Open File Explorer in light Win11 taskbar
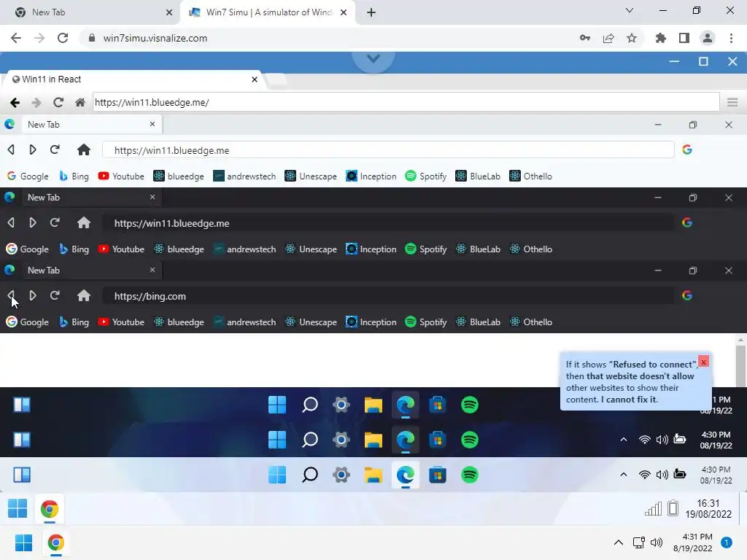 pyautogui.click(x=373, y=475)
